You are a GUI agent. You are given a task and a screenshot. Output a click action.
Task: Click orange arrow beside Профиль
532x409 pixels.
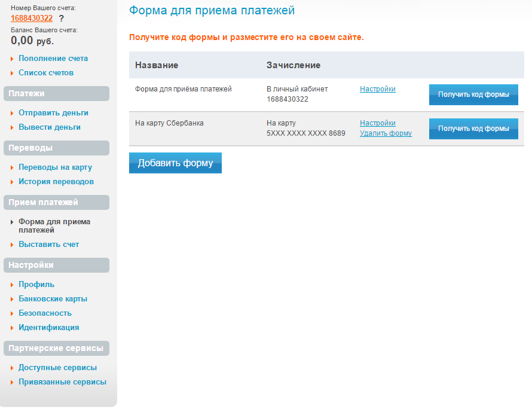[12, 285]
